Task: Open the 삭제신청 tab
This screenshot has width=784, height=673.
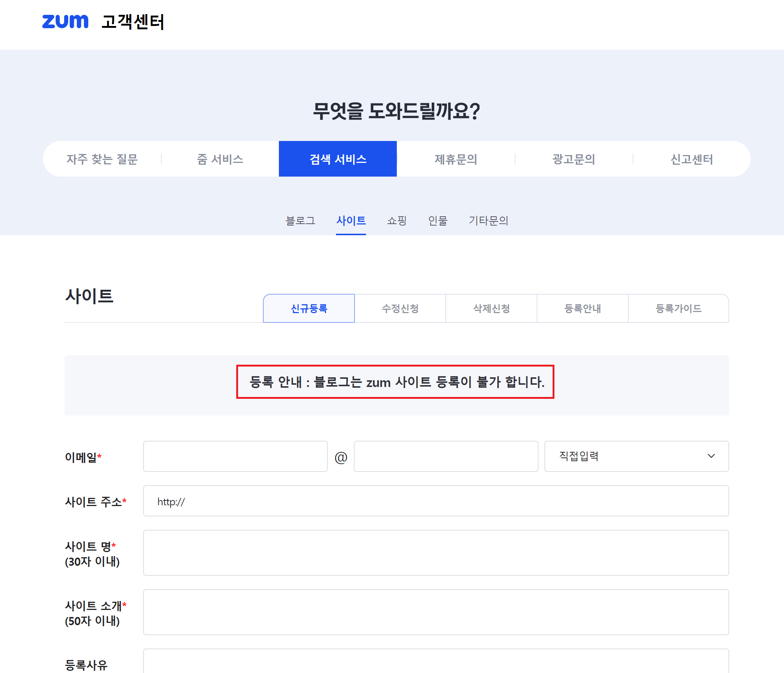Action: (x=491, y=309)
